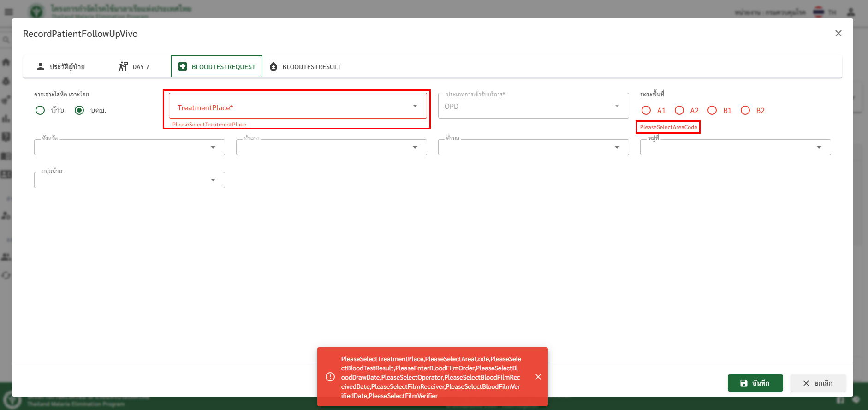The image size is (868, 410).
Task: Close the RecordPatientFollowUpVivo dialog
Action: coord(838,33)
